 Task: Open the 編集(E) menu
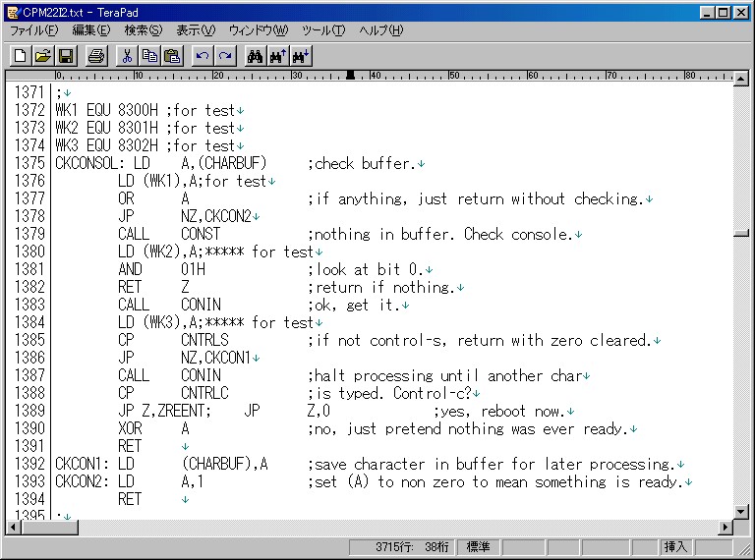click(x=91, y=30)
